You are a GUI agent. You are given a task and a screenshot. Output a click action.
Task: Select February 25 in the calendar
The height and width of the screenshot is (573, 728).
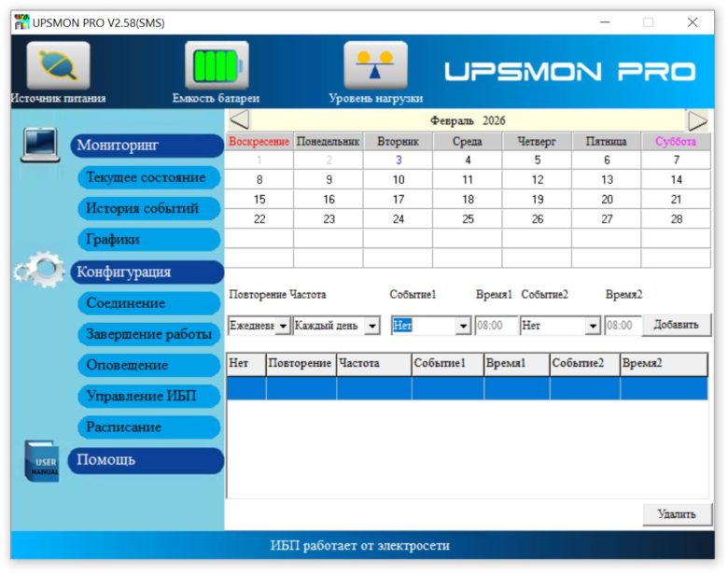click(468, 219)
